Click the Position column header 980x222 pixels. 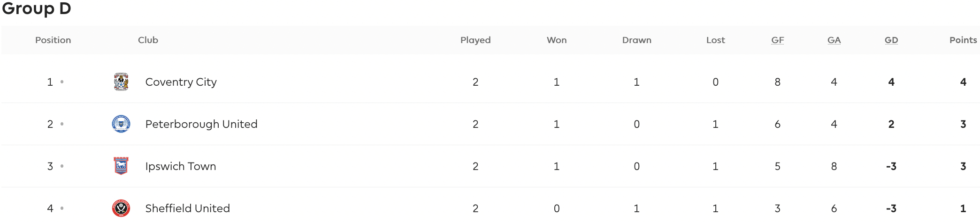53,40
